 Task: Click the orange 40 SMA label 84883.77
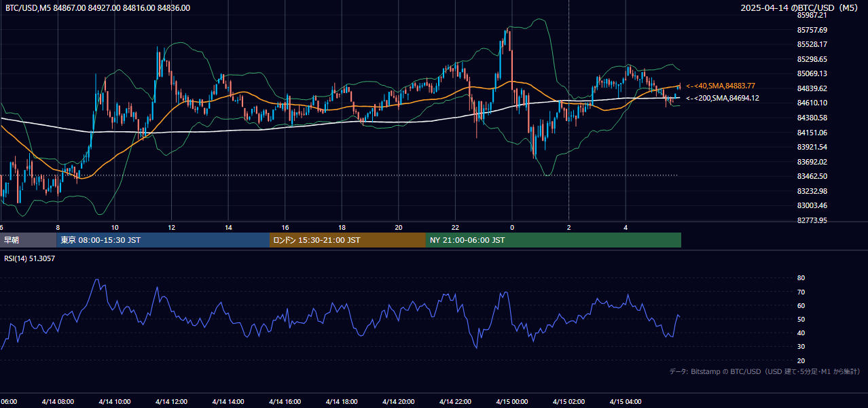click(720, 86)
